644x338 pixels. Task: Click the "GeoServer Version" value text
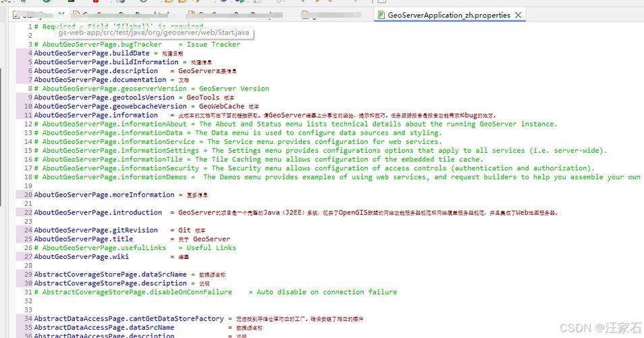(234, 89)
